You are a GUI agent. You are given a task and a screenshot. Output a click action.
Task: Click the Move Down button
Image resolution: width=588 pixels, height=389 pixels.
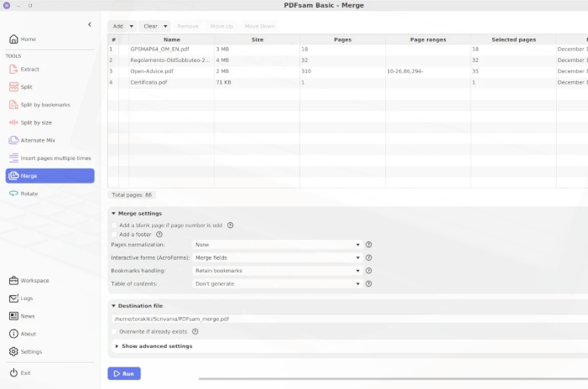click(259, 26)
